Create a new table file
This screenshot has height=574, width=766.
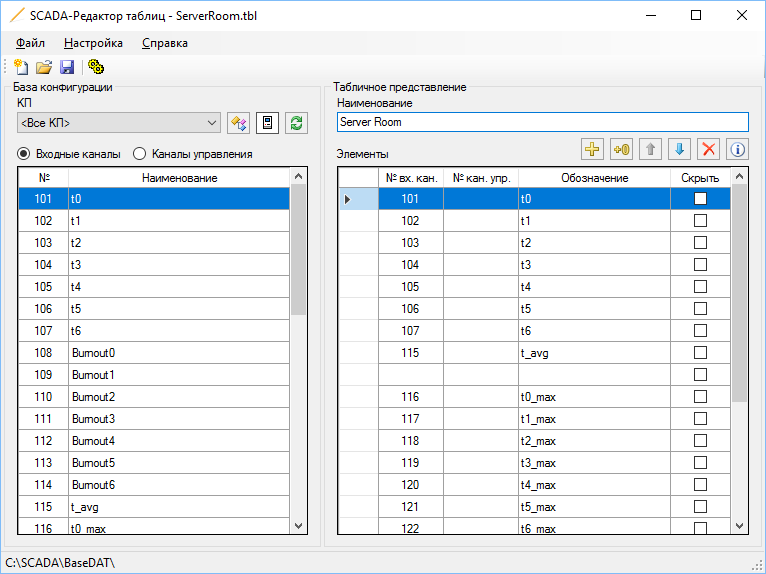pyautogui.click(x=21, y=67)
